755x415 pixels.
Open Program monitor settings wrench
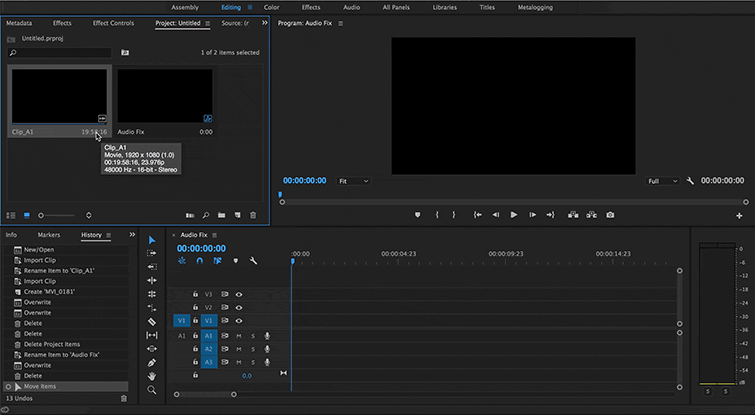tap(690, 181)
